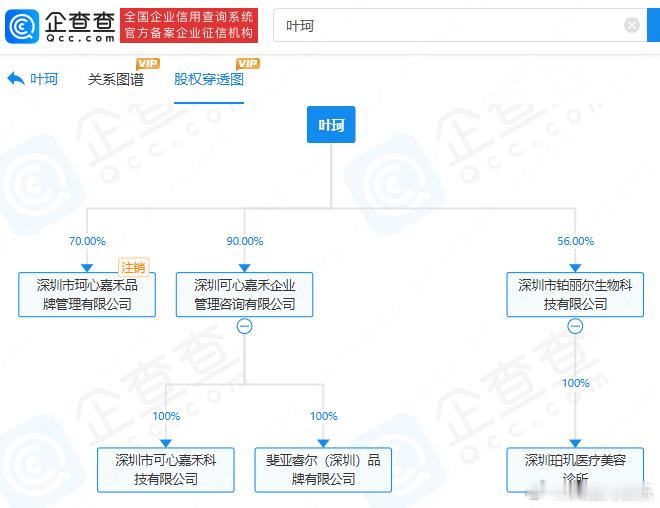Click the Qcc.com logo icon
This screenshot has width=660, height=508.
point(22,26)
